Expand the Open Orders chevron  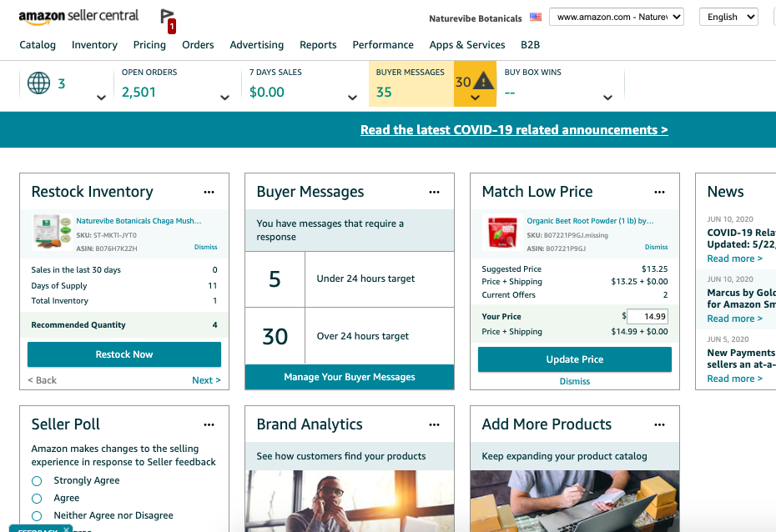pos(224,98)
